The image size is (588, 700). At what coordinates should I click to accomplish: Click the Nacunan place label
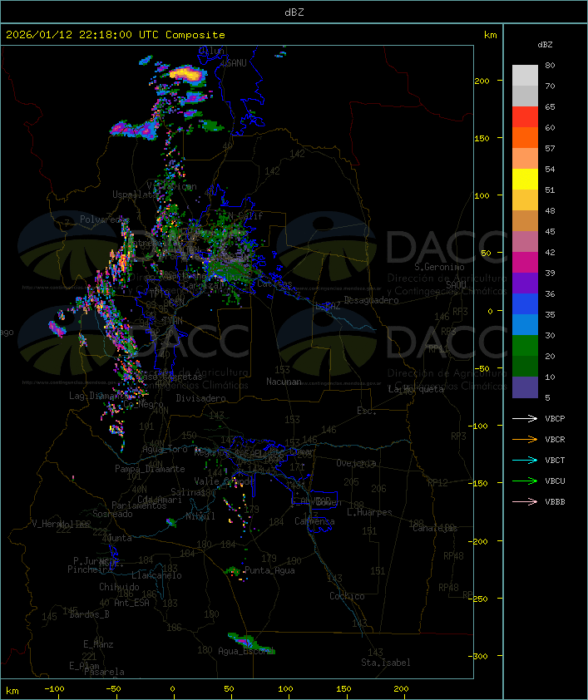point(284,382)
